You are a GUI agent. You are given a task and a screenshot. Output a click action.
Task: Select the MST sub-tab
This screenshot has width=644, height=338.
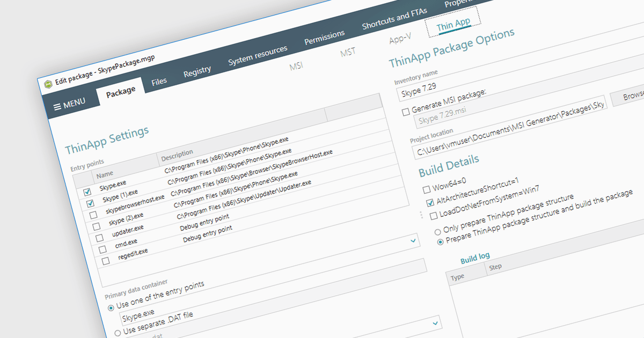348,53
